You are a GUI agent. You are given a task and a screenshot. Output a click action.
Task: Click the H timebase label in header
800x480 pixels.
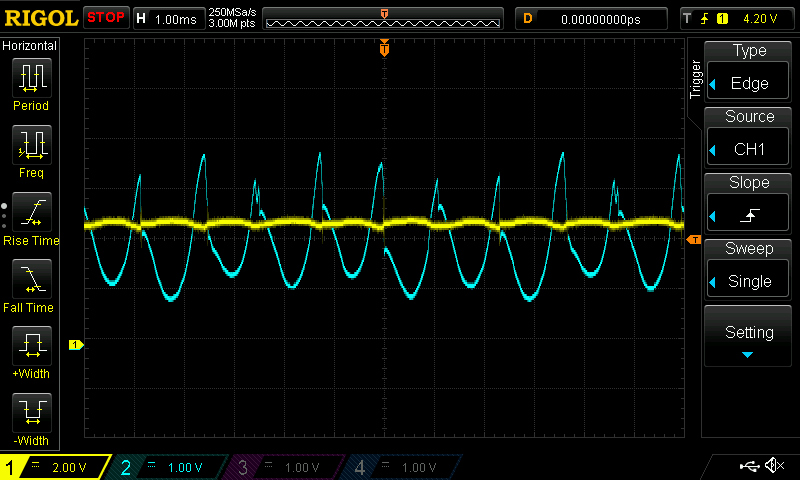141,19
